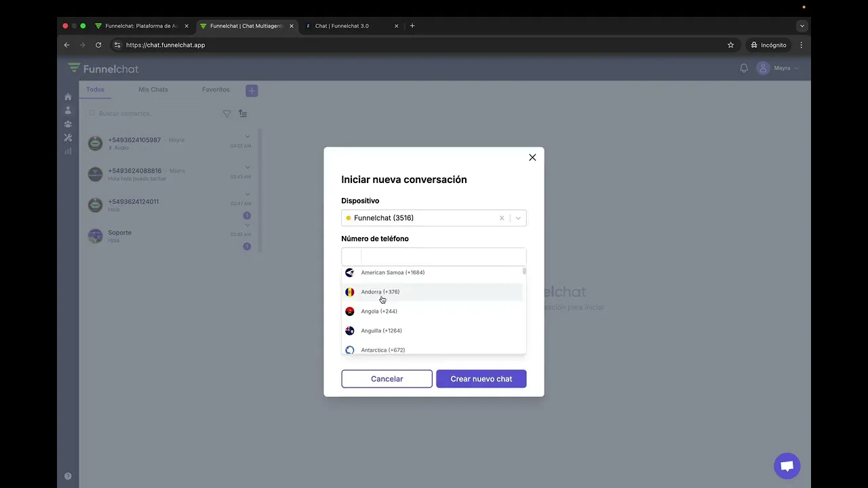Click the Anguilla flag icon

pos(350,331)
